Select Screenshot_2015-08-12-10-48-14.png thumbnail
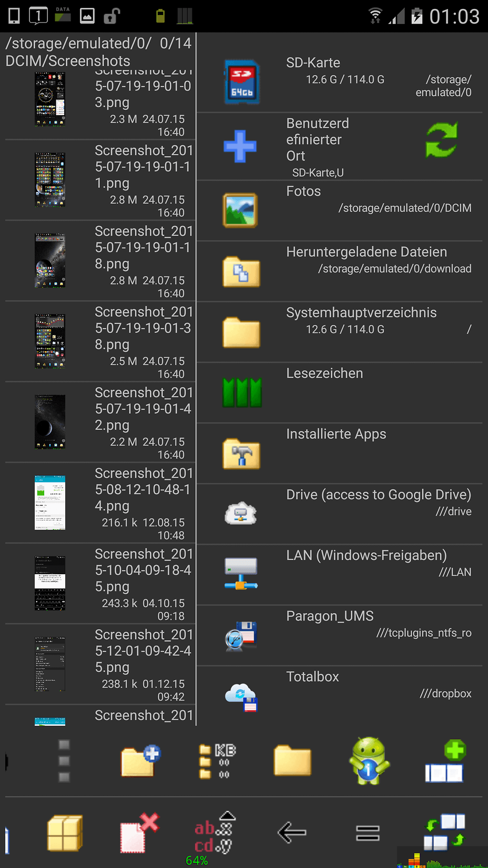 (50, 503)
